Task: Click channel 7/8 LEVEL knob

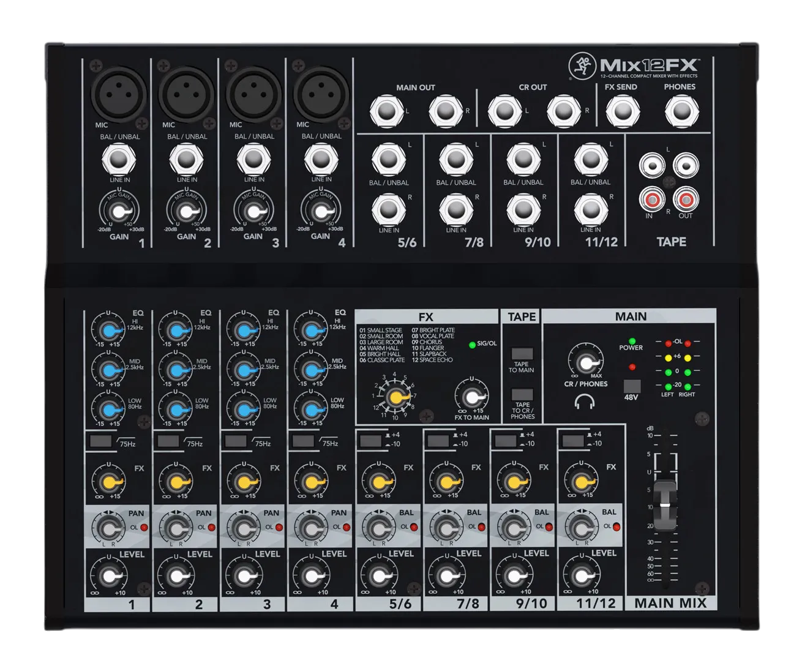Action: (x=446, y=575)
